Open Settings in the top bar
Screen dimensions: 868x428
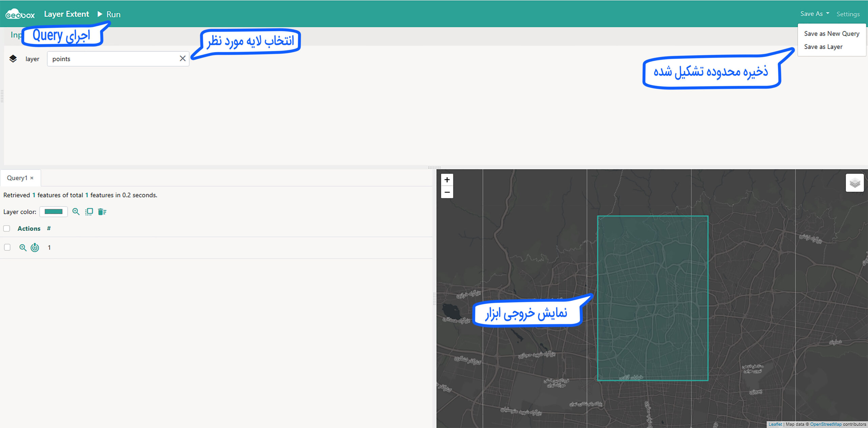(848, 14)
